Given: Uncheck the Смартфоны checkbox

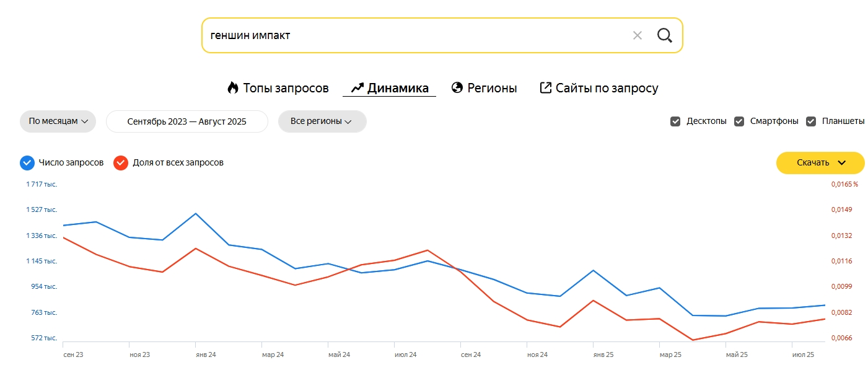Looking at the screenshot, I should tap(739, 121).
